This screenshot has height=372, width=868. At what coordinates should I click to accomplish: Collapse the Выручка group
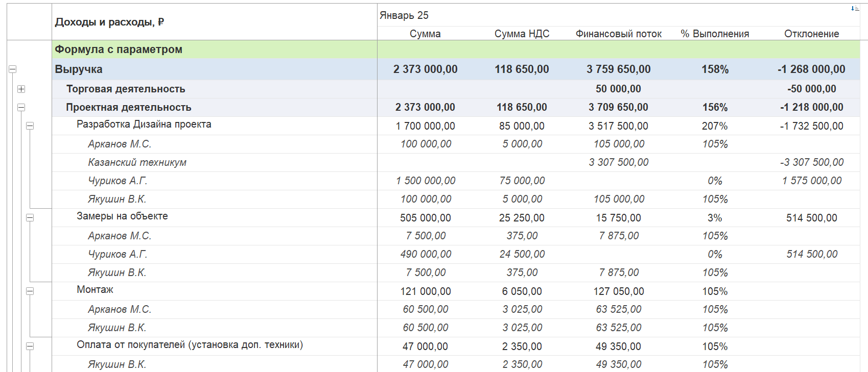pyautogui.click(x=13, y=69)
